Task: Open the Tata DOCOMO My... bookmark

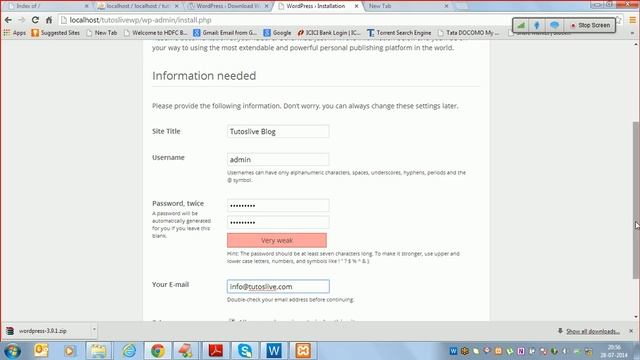Action: (468, 33)
